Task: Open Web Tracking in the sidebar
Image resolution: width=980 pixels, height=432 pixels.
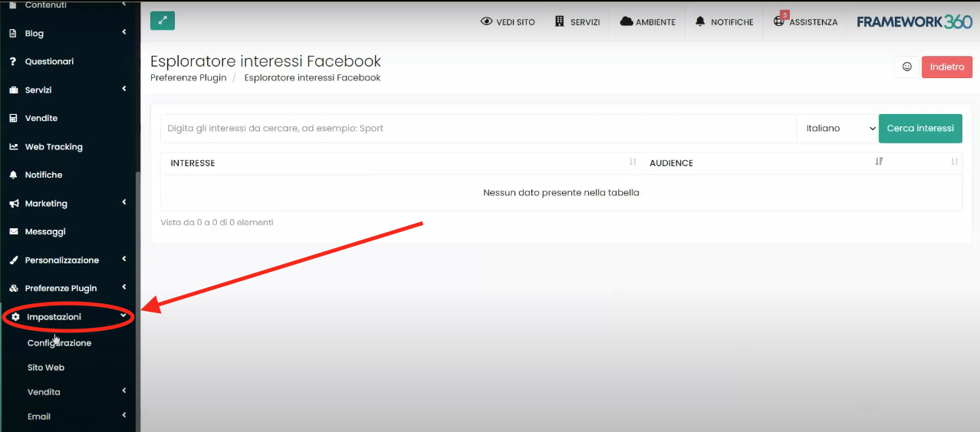Action: click(x=54, y=147)
